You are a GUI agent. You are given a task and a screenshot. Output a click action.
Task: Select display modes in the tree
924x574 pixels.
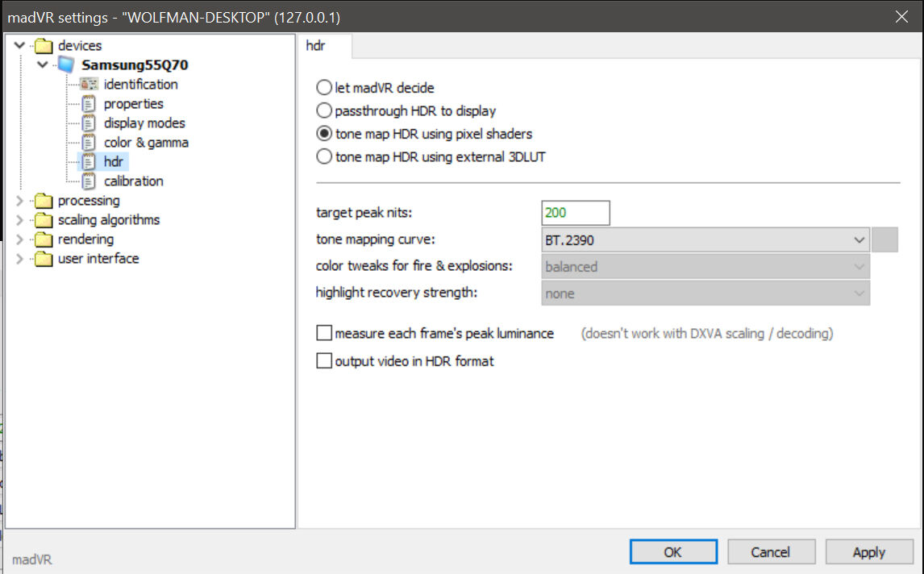[x=144, y=123]
